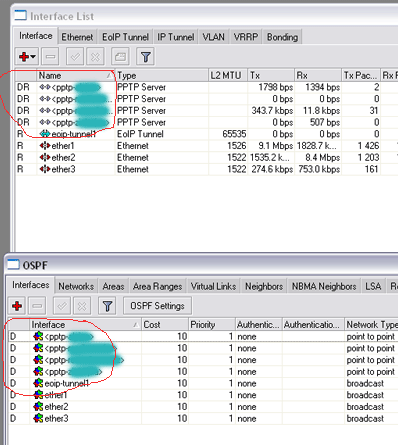Open the Neighbors tab in OSPF
Viewport: 398px width, 445px height.
[264, 286]
